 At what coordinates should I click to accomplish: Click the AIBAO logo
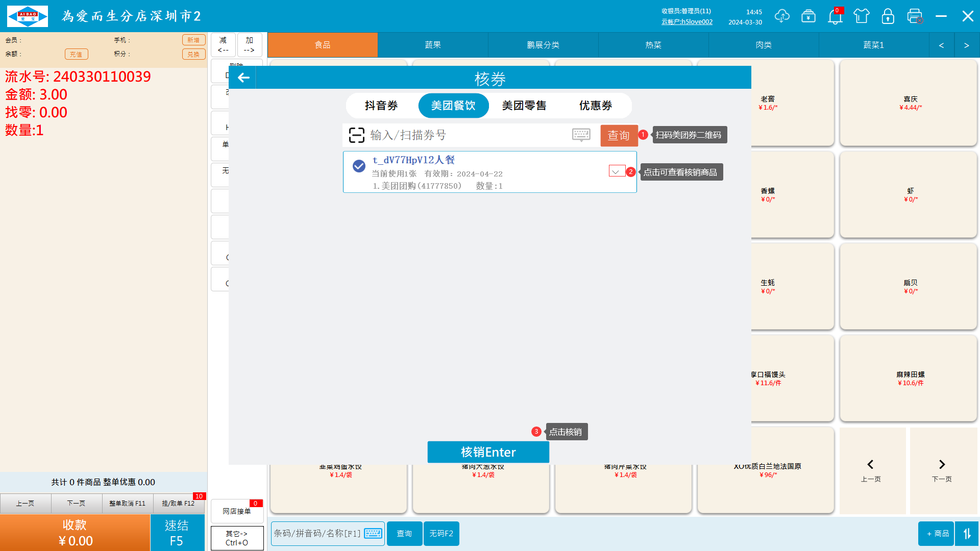[x=28, y=16]
